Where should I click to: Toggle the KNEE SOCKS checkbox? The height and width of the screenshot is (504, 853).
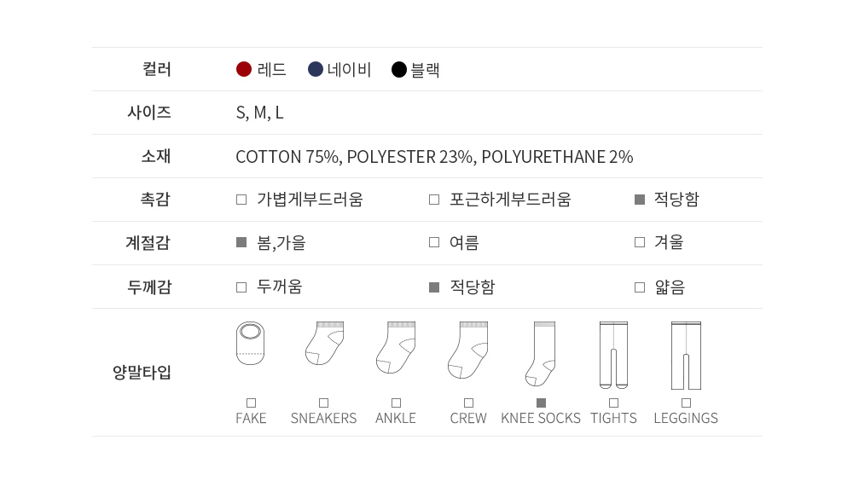[541, 403]
